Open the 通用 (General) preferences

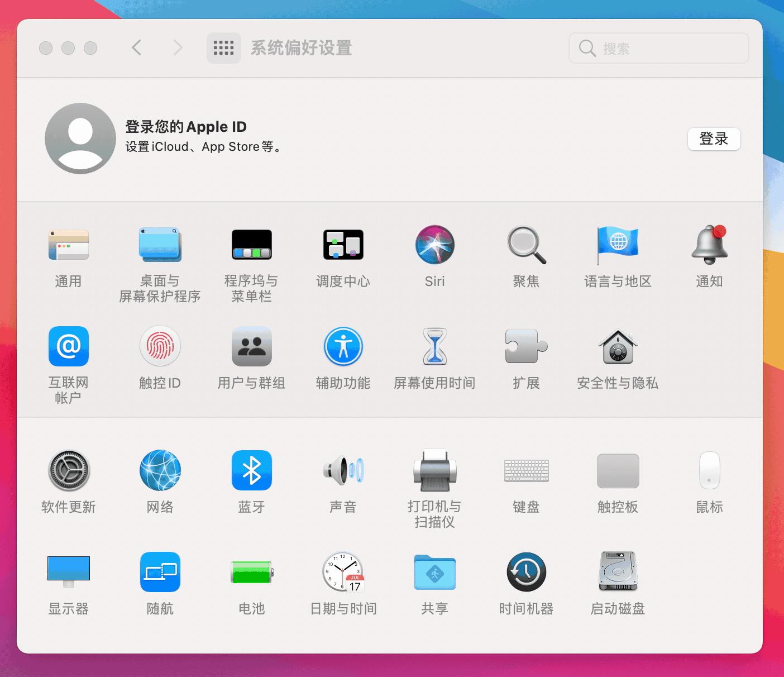click(68, 245)
